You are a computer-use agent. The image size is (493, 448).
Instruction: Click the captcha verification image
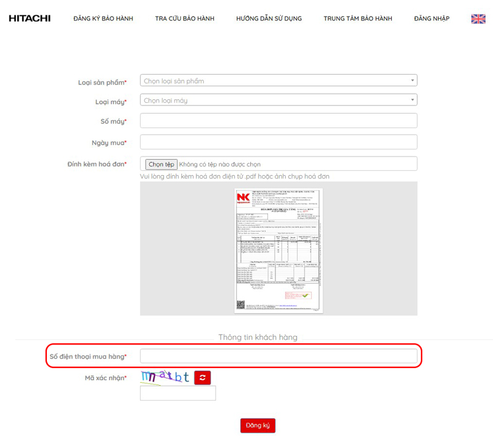coord(165,377)
